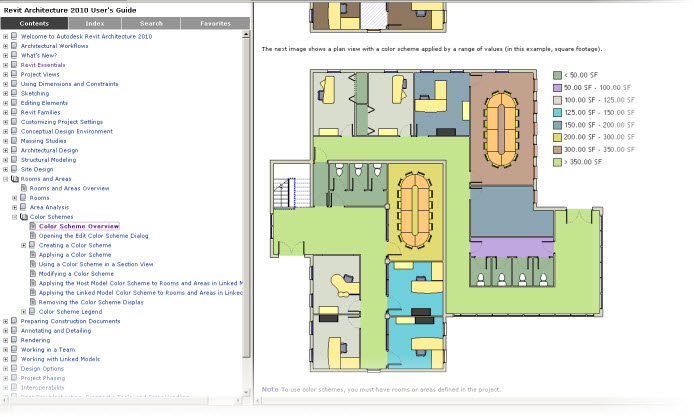Open the Rendering topic
The width and height of the screenshot is (694, 417).
tap(35, 340)
